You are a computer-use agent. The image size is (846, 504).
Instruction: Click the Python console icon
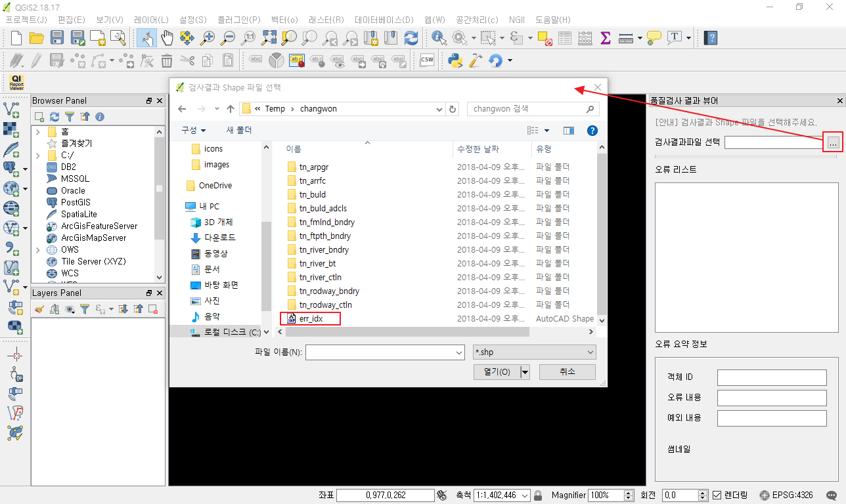[455, 60]
